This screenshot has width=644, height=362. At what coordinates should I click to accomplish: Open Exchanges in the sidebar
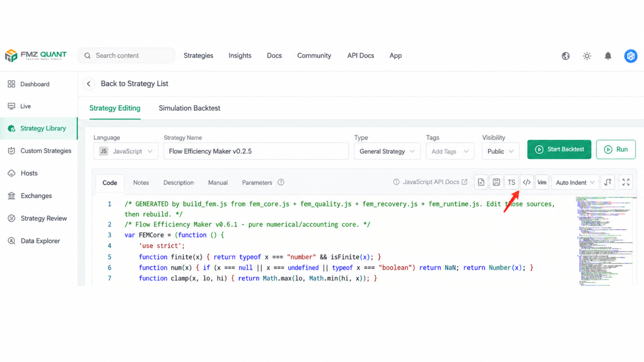(39, 196)
